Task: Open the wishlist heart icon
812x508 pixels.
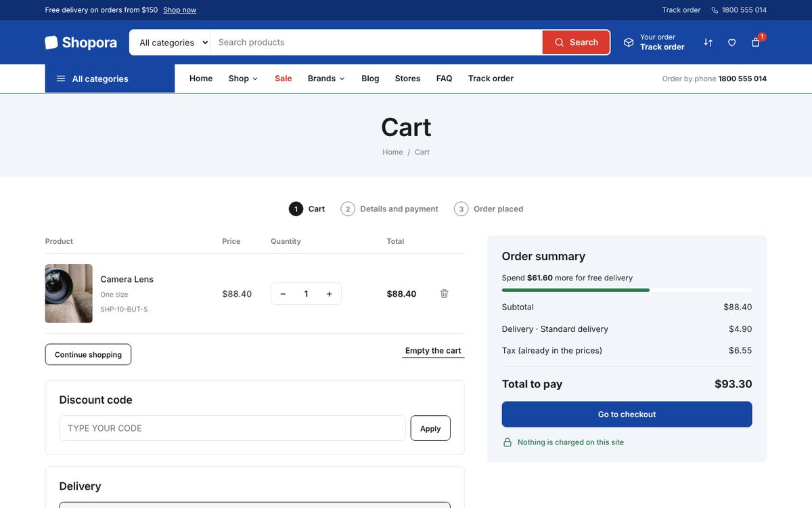Action: coord(731,42)
